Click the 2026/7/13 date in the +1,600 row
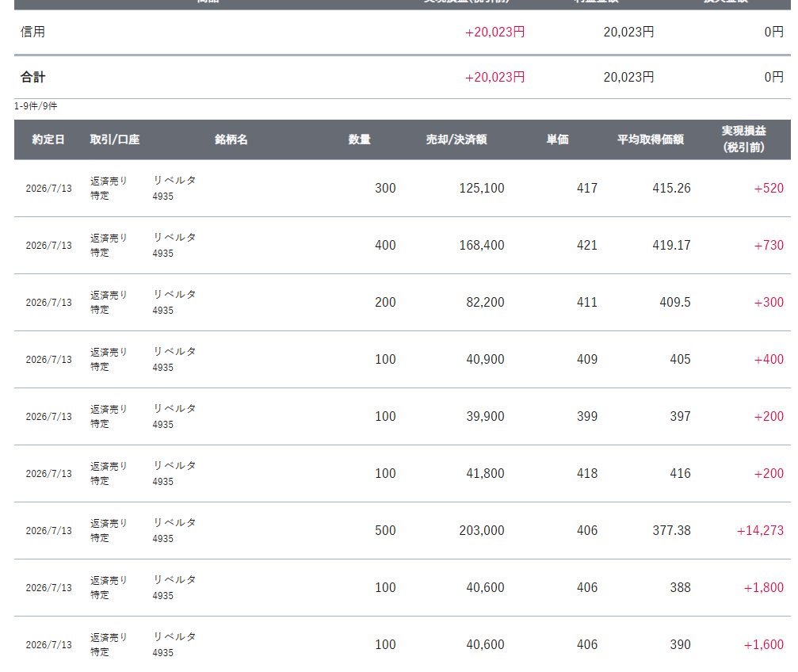Screen dimensions: 798x672 [x=49, y=644]
